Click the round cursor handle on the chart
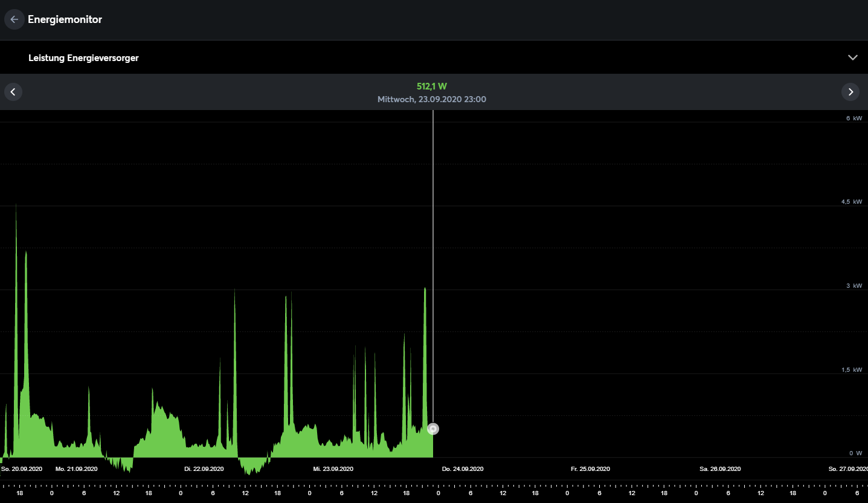This screenshot has width=868, height=503. (x=432, y=429)
